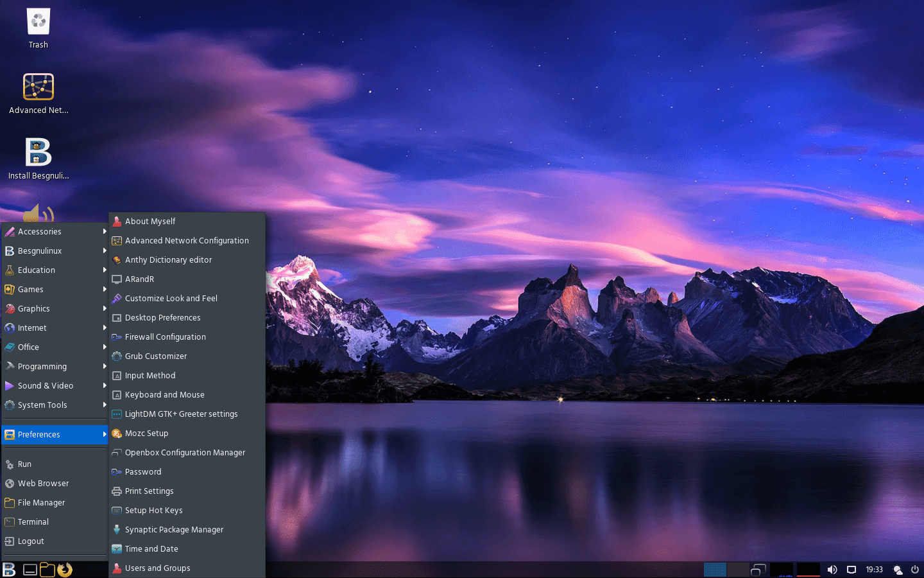
Task: Click the CPU usage monitor graph
Action: tap(782, 570)
